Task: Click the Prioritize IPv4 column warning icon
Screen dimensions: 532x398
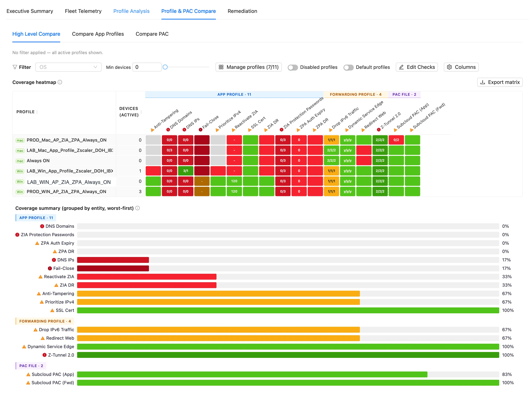Action: pos(217,130)
